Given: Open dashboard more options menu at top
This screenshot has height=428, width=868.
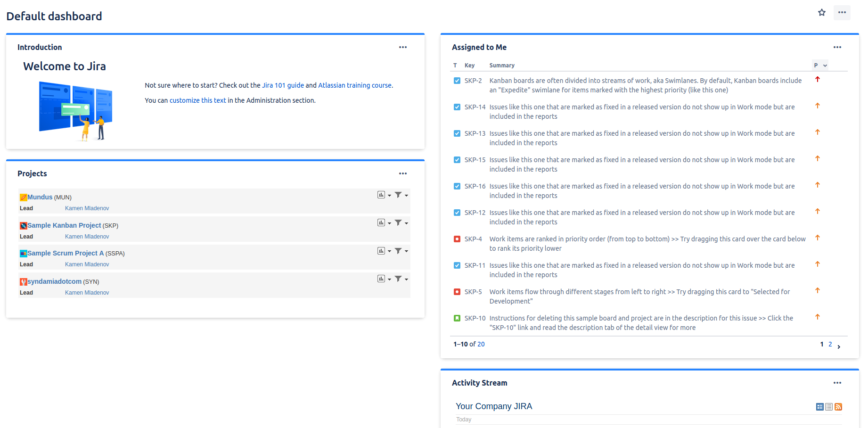Looking at the screenshot, I should click(842, 13).
